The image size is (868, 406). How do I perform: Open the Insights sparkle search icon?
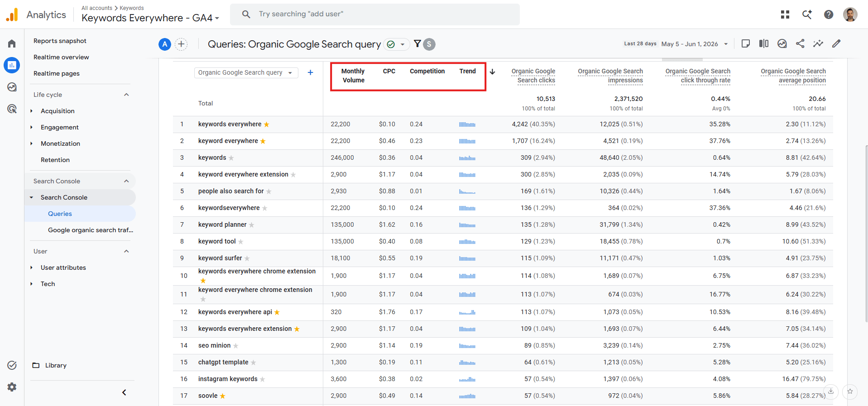pyautogui.click(x=807, y=14)
